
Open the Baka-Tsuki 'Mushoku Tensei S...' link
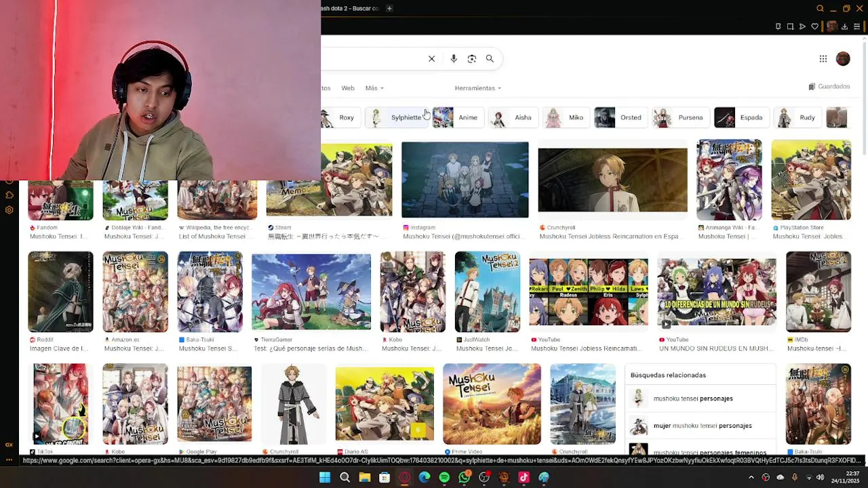(x=208, y=348)
